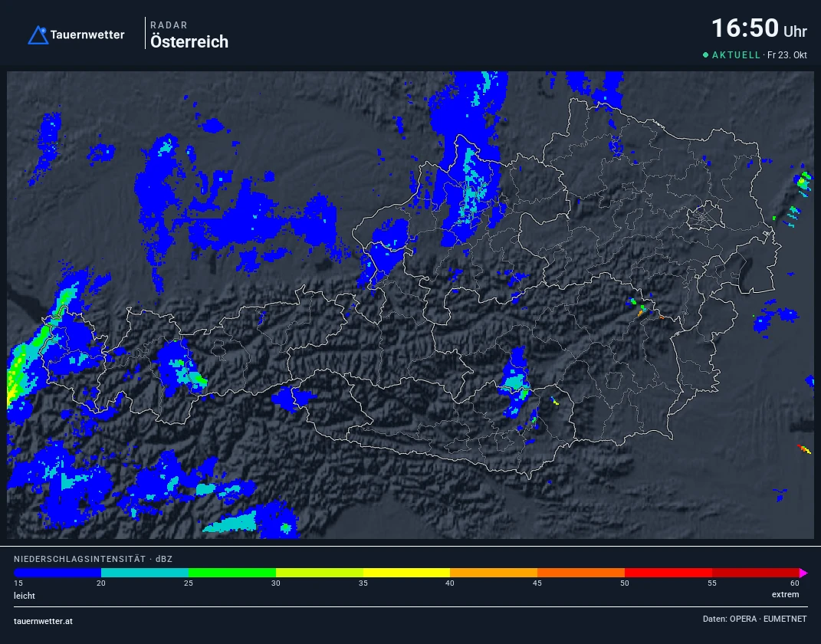This screenshot has height=644, width=821.
Task: Click the Tauernwetter brand name
Action: click(87, 34)
